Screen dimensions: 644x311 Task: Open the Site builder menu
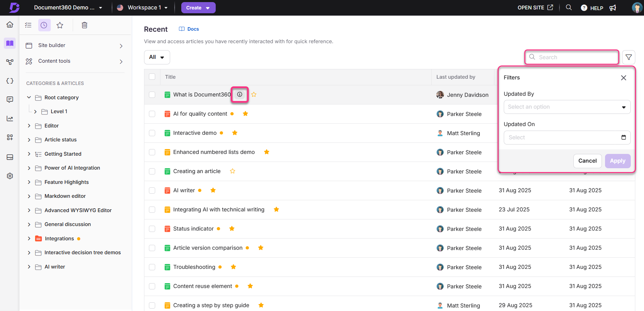[75, 45]
